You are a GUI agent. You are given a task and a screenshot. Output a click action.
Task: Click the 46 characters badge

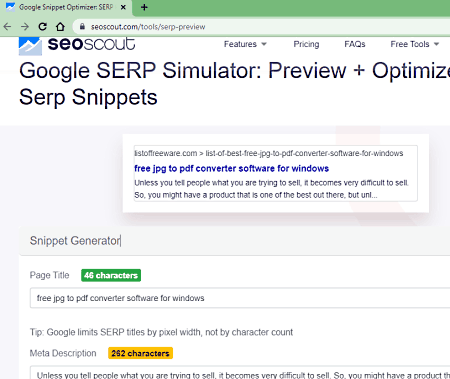point(111,275)
